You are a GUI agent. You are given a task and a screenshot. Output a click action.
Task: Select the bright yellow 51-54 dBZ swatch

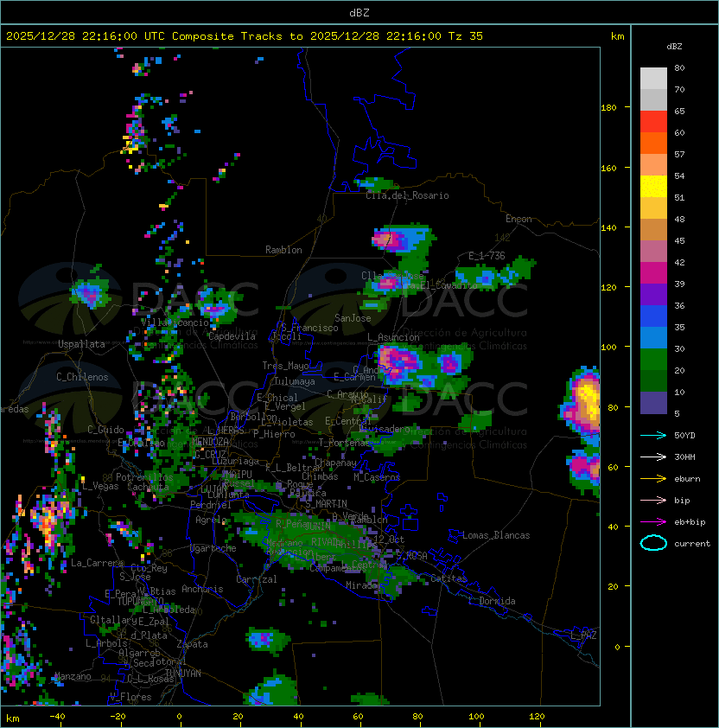[653, 187]
